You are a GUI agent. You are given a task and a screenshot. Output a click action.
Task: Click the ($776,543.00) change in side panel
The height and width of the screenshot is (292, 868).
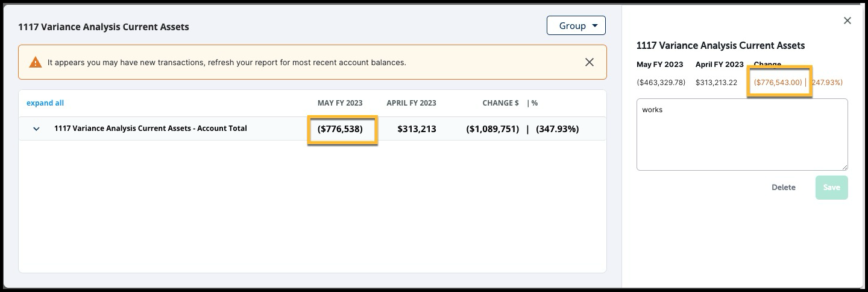[778, 83]
